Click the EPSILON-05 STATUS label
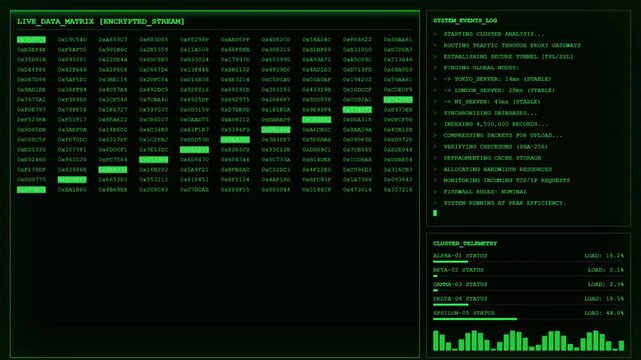Viewport: 641px width, 360px height. pos(464,313)
